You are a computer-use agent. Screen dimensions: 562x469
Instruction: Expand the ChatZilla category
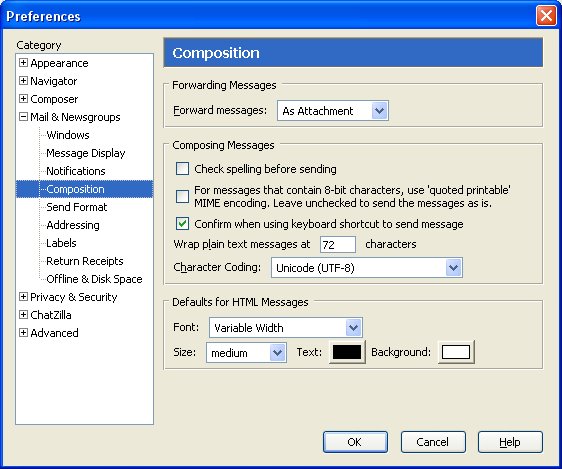pos(23,315)
